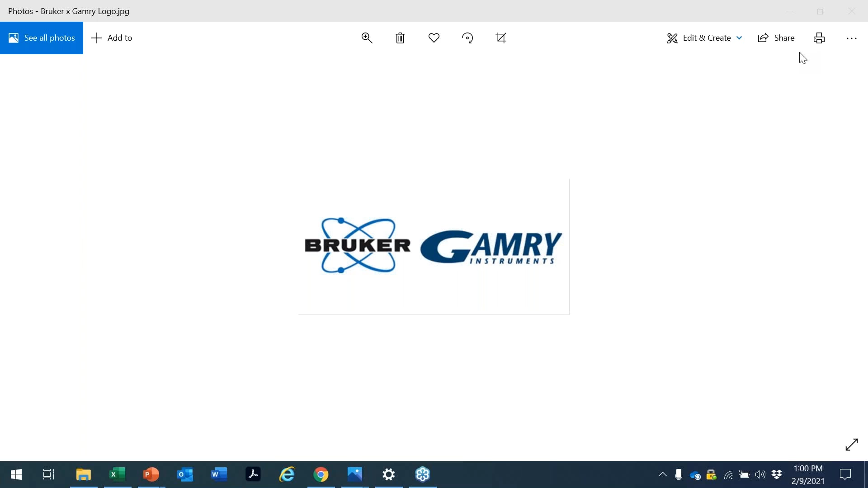
Task: Click the microphone tray icon
Action: click(x=679, y=474)
